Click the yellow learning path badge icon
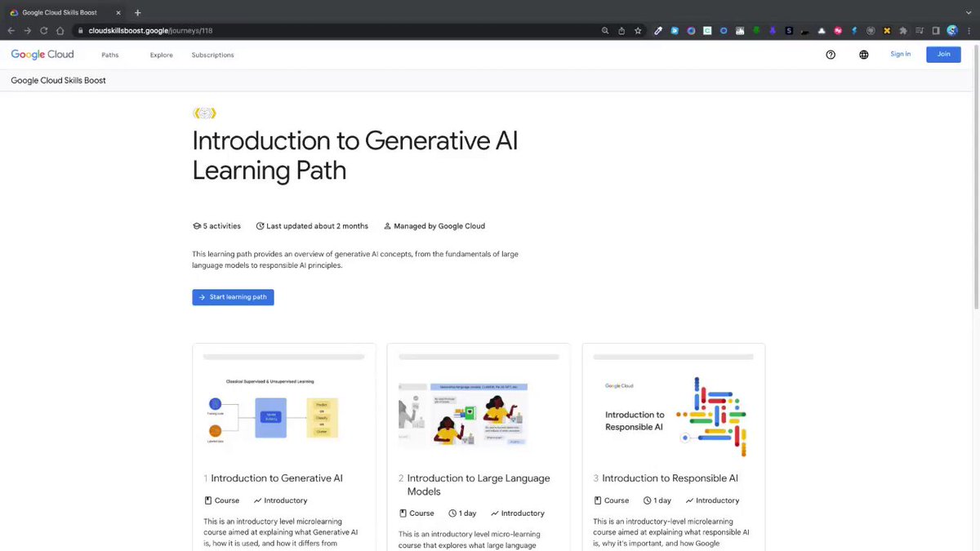The width and height of the screenshot is (980, 551). [x=204, y=113]
